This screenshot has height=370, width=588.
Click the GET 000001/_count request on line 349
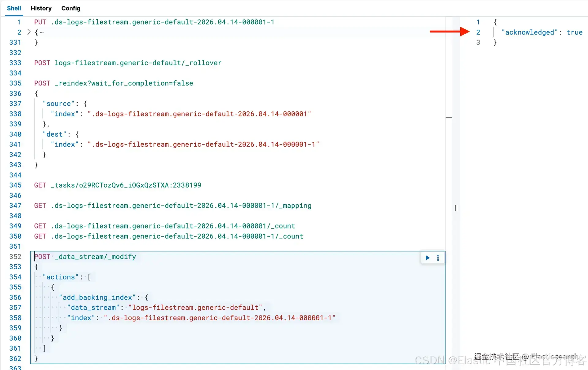164,226
